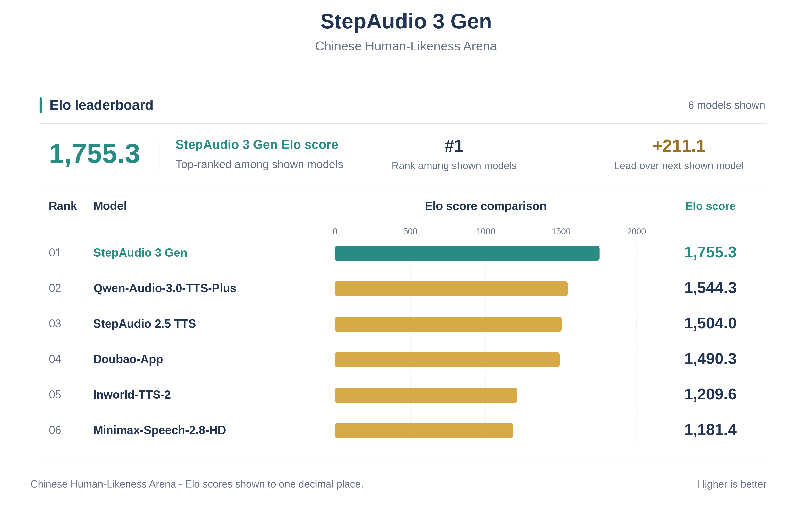This screenshot has height=517, width=812.
Task: Click the "Higher is better" footer note
Action: [x=732, y=484]
